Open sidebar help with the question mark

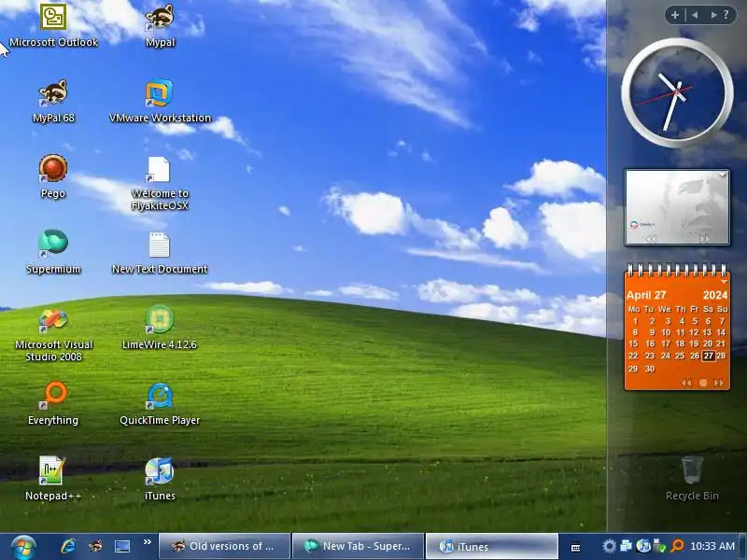(726, 15)
